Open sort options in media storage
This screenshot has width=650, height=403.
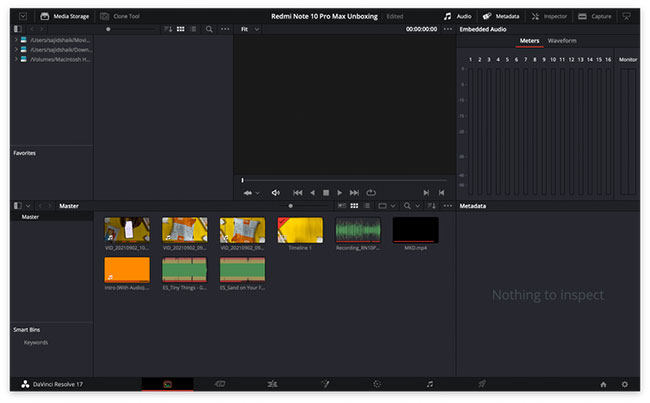tap(168, 29)
